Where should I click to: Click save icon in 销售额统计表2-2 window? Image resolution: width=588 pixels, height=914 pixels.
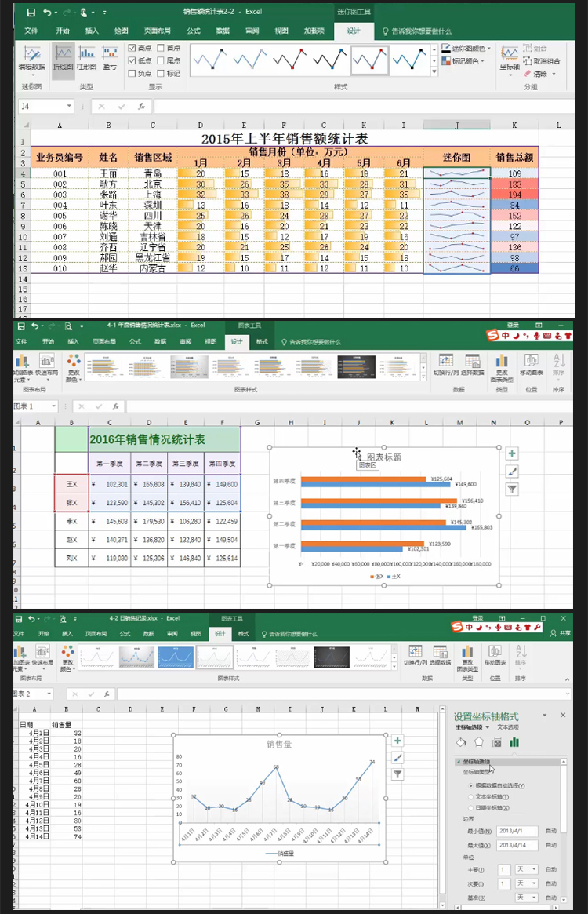tap(31, 12)
